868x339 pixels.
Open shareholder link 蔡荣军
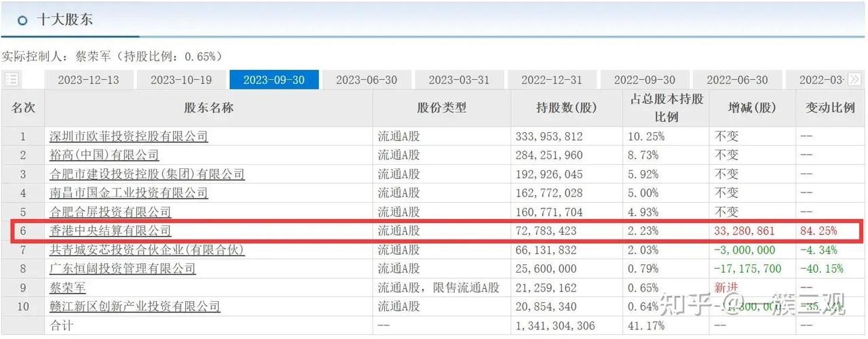pos(68,287)
